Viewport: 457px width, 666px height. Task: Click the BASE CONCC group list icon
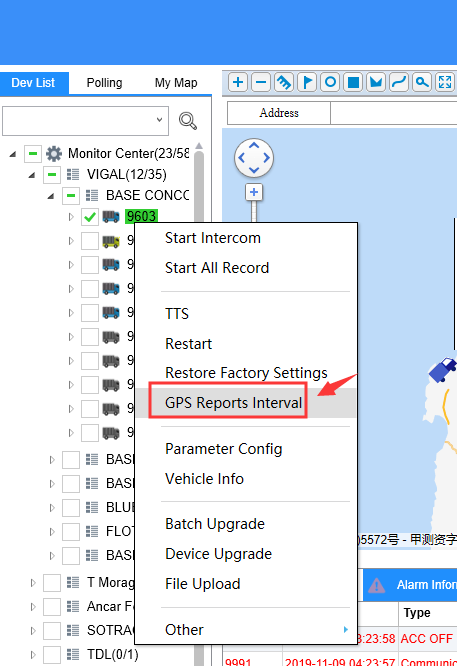(x=92, y=195)
